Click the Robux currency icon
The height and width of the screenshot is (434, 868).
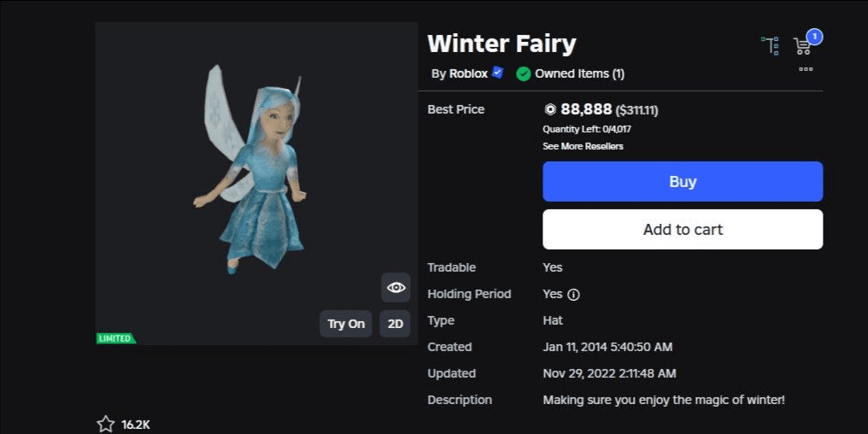549,109
